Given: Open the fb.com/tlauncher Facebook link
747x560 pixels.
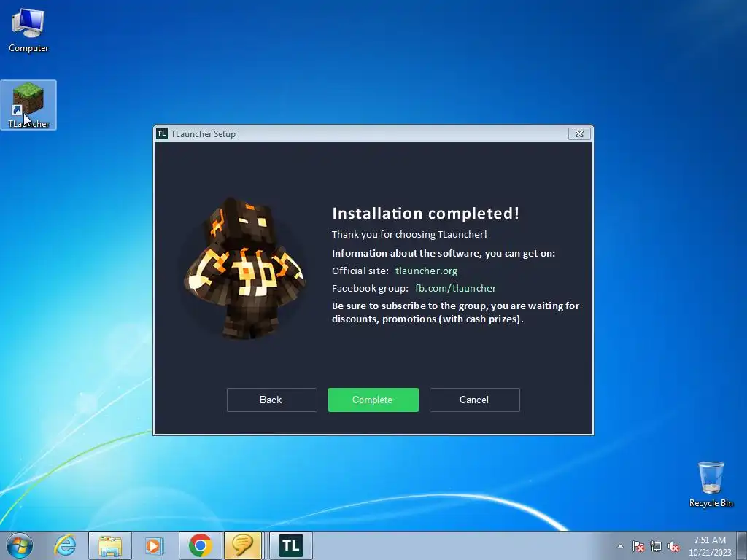Looking at the screenshot, I should pos(455,288).
